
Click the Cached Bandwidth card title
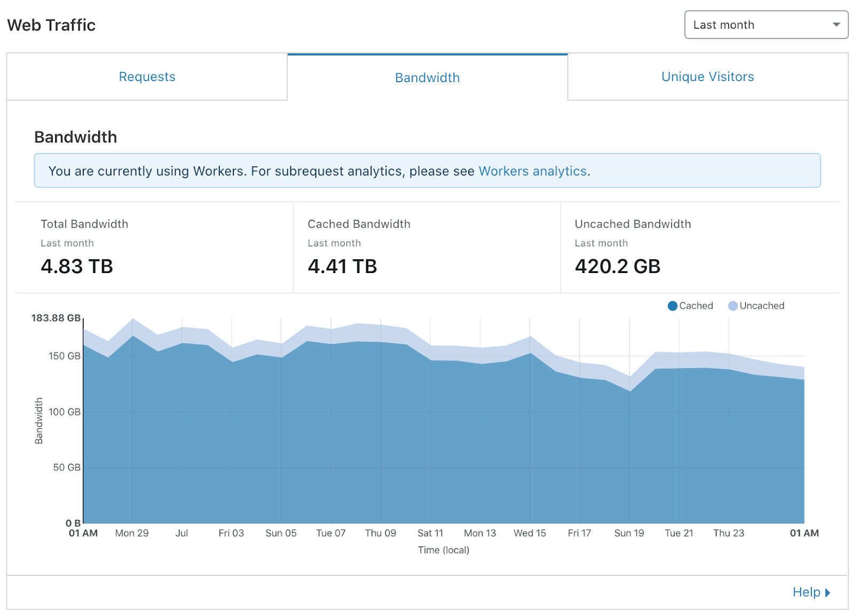[359, 224]
